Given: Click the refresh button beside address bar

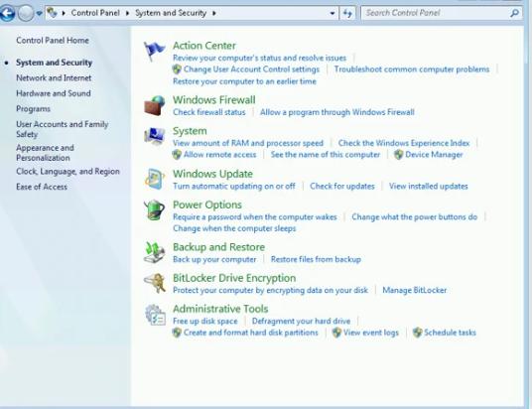Looking at the screenshot, I should (347, 14).
